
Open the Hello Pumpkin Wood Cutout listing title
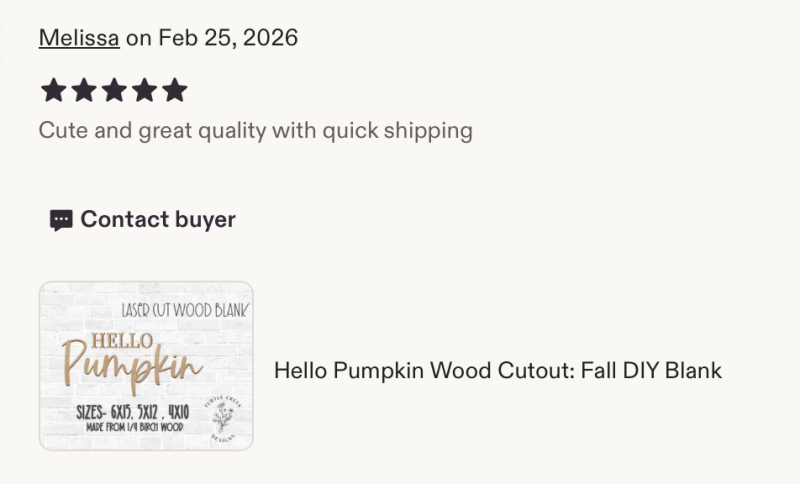click(498, 370)
